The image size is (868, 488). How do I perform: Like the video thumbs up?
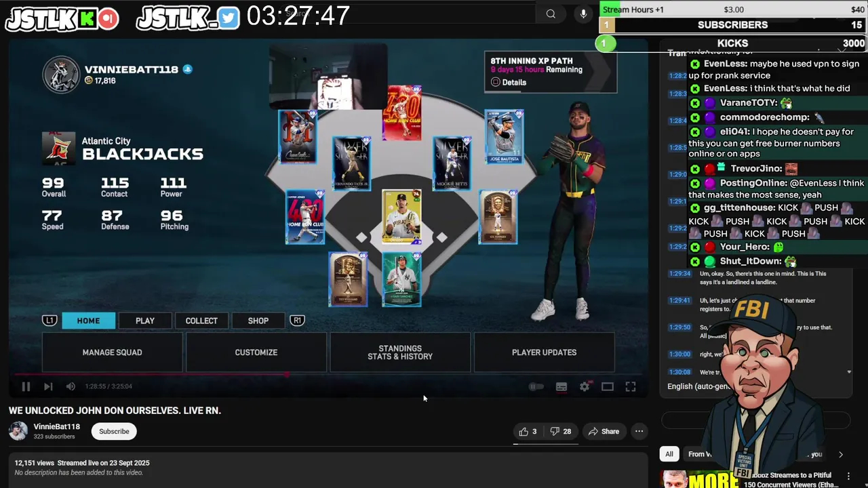tap(528, 431)
